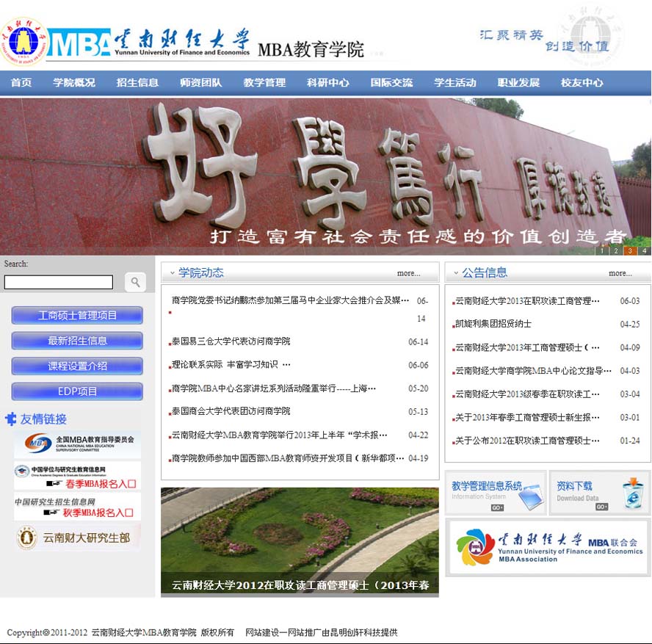The height and width of the screenshot is (644, 652).
Task: Open 学院概况 navigation item
Action: 74,82
